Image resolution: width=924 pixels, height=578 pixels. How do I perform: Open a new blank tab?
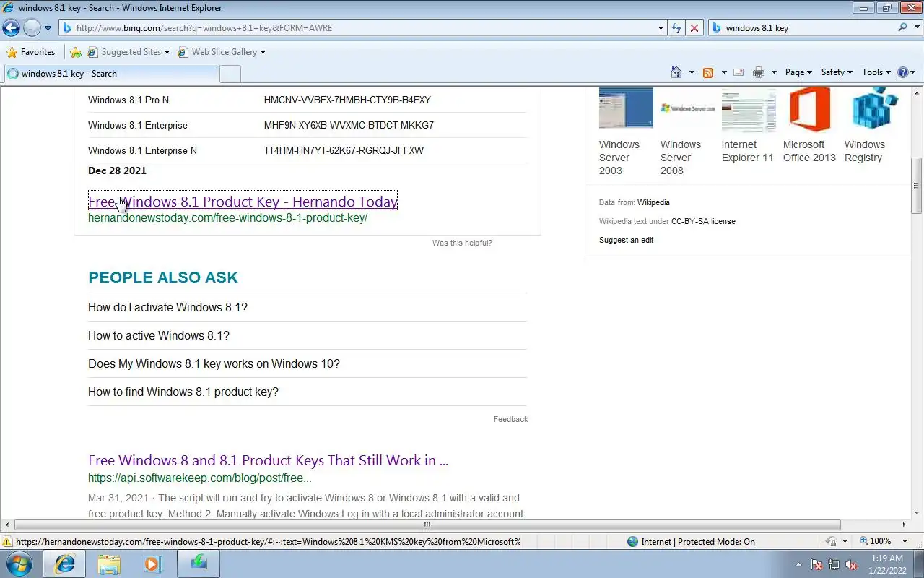[230, 74]
